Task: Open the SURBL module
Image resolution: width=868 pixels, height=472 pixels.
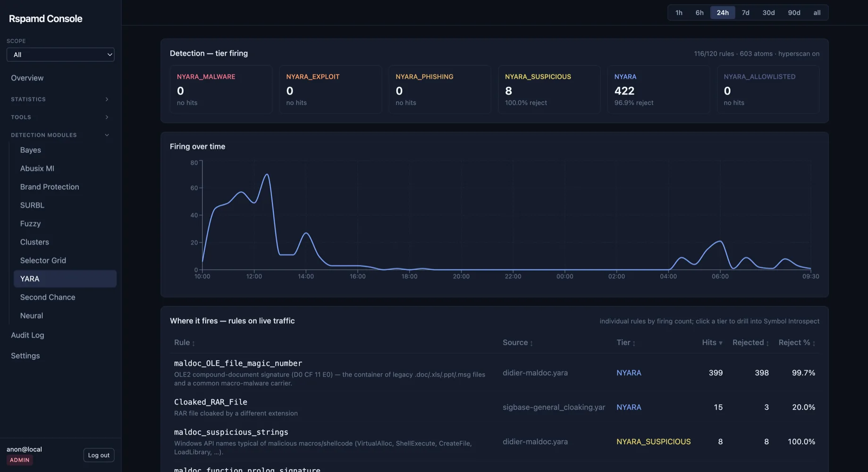Action: tap(65, 205)
